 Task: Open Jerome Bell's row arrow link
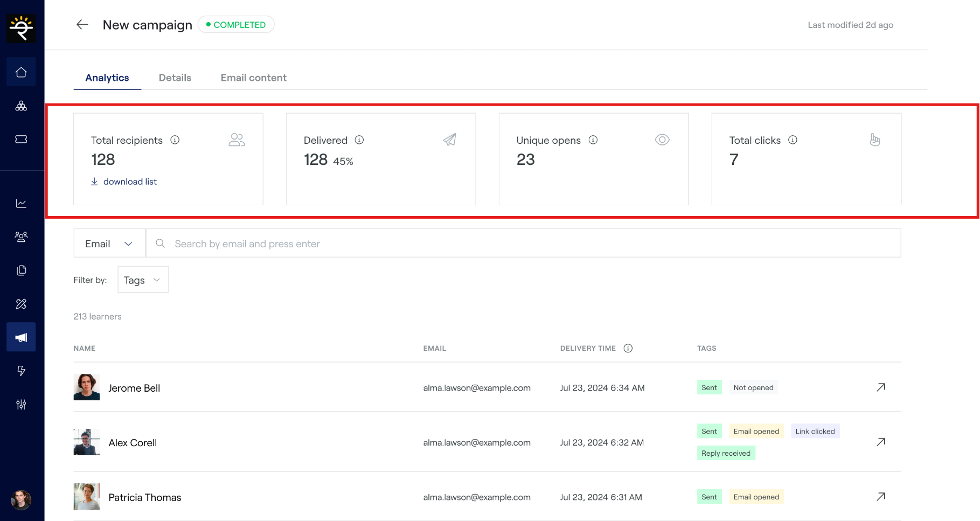tap(880, 387)
